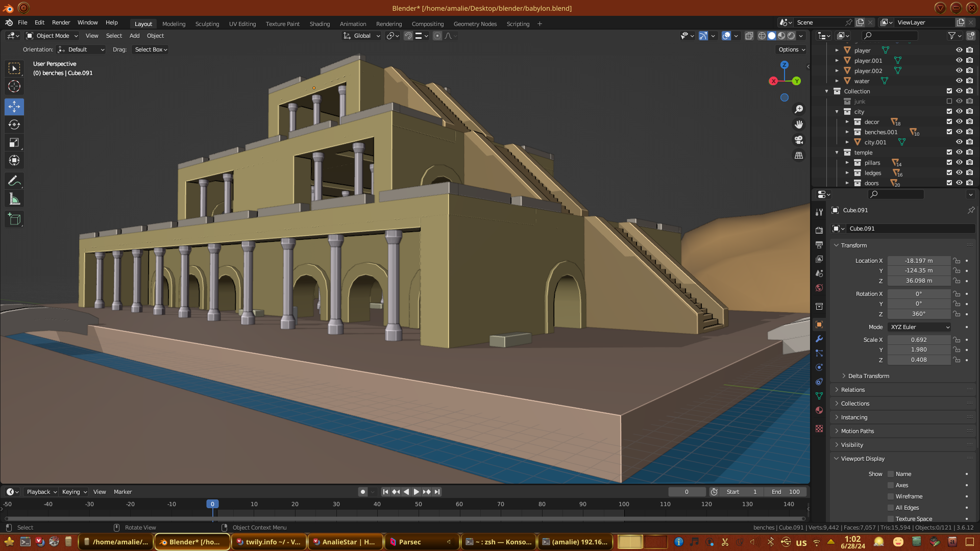Screen dimensions: 980x551
Task: Expand the Delta Transform panel
Action: [x=868, y=376]
